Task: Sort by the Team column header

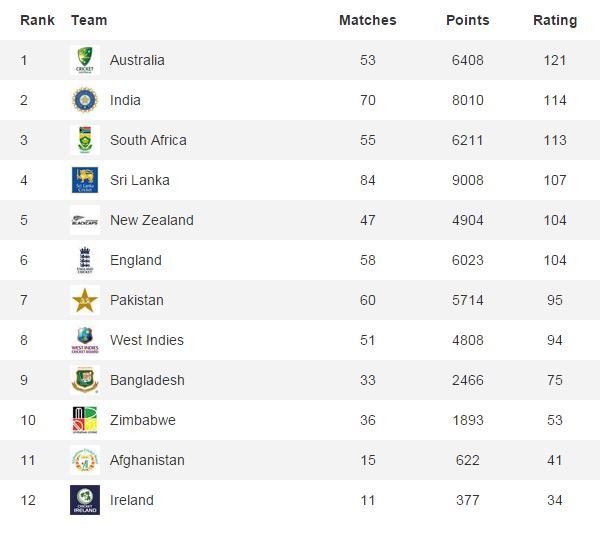Action: [89, 20]
